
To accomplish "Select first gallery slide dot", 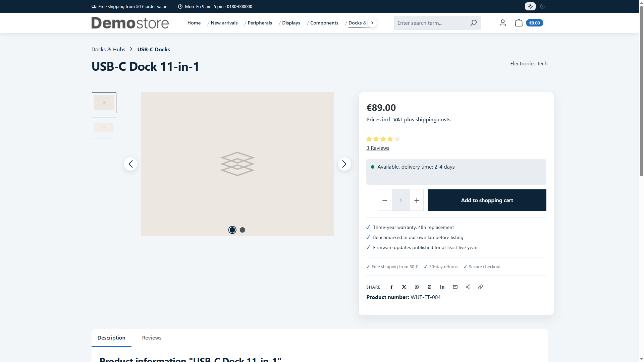I will [x=232, y=230].
